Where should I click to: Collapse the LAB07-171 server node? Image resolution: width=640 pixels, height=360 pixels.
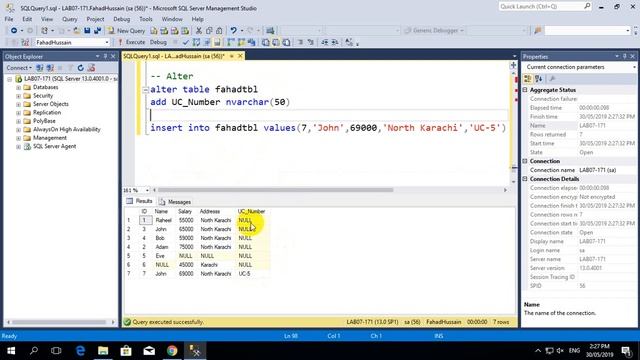(9, 79)
